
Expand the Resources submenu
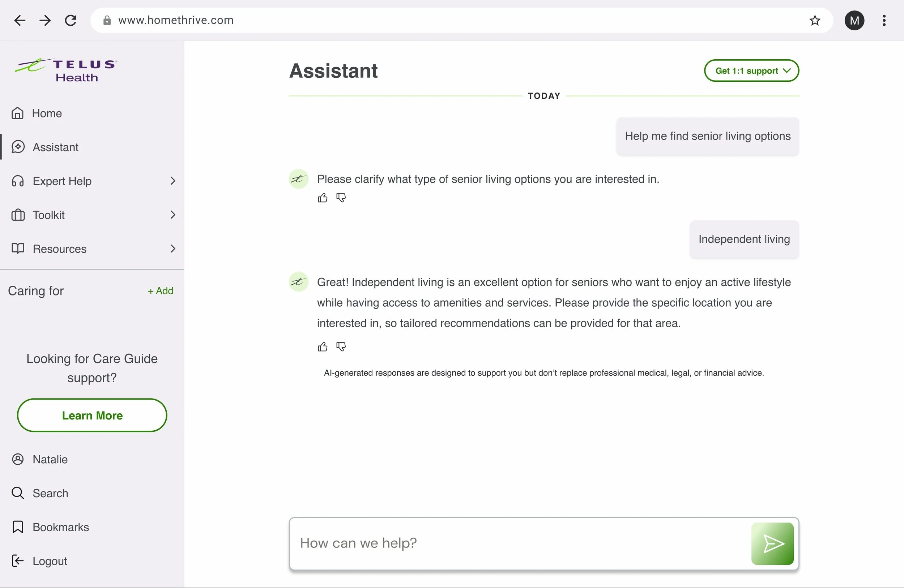click(x=173, y=249)
